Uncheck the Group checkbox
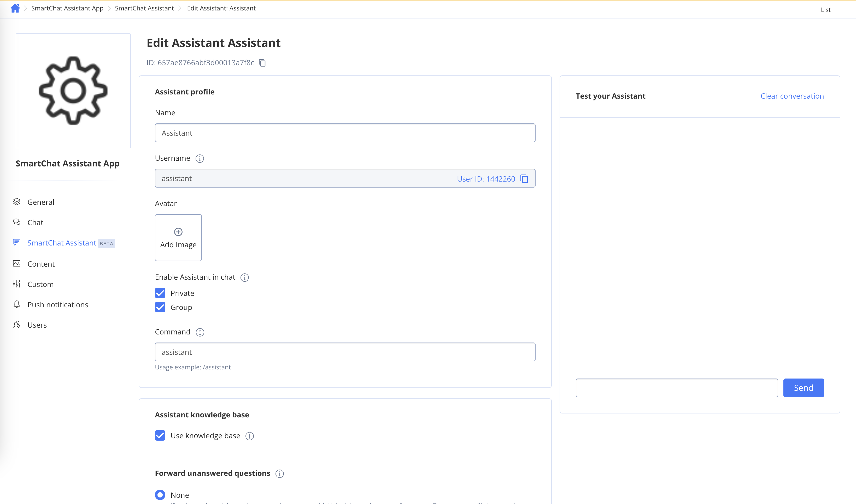 pyautogui.click(x=160, y=307)
